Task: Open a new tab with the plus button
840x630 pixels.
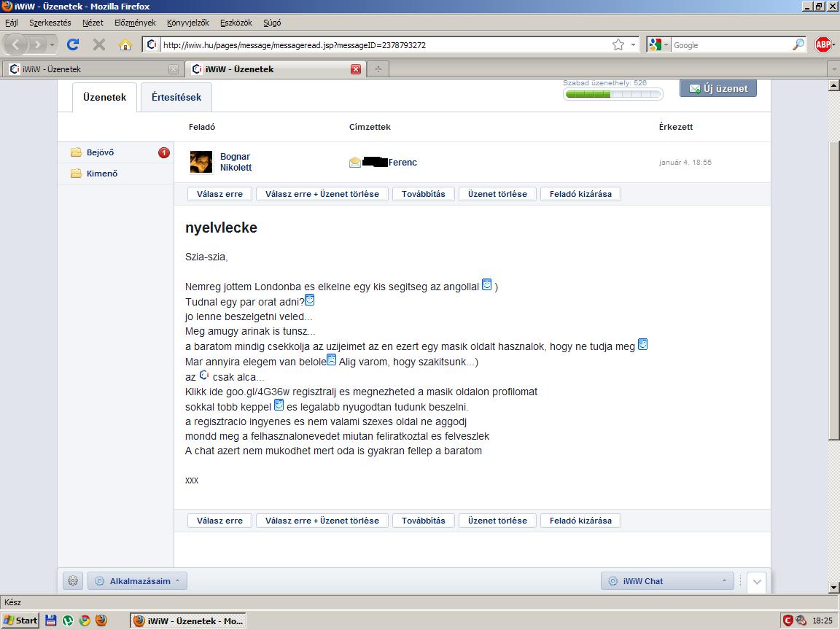Action: tap(378, 69)
